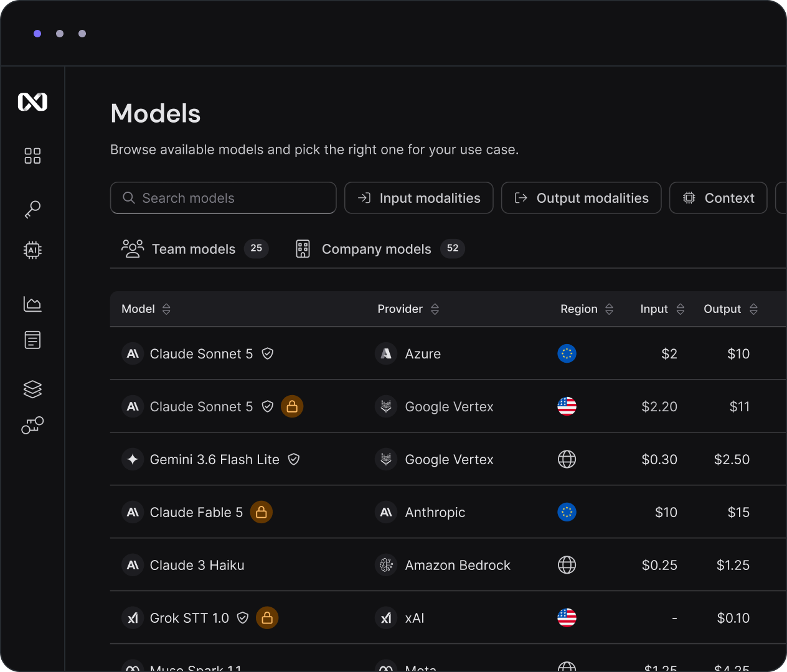Click the $2.20 input price
This screenshot has height=672, width=787.
coord(659,406)
